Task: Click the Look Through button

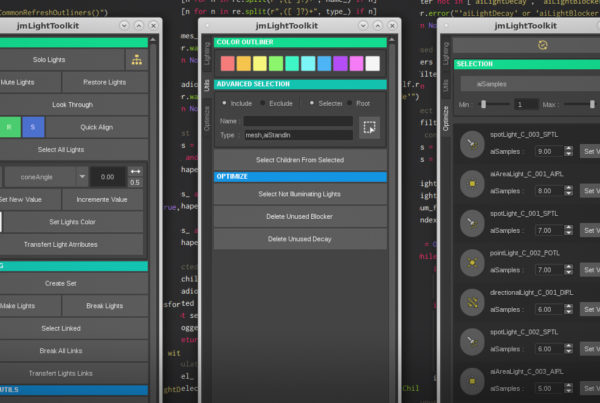Action: [x=73, y=104]
